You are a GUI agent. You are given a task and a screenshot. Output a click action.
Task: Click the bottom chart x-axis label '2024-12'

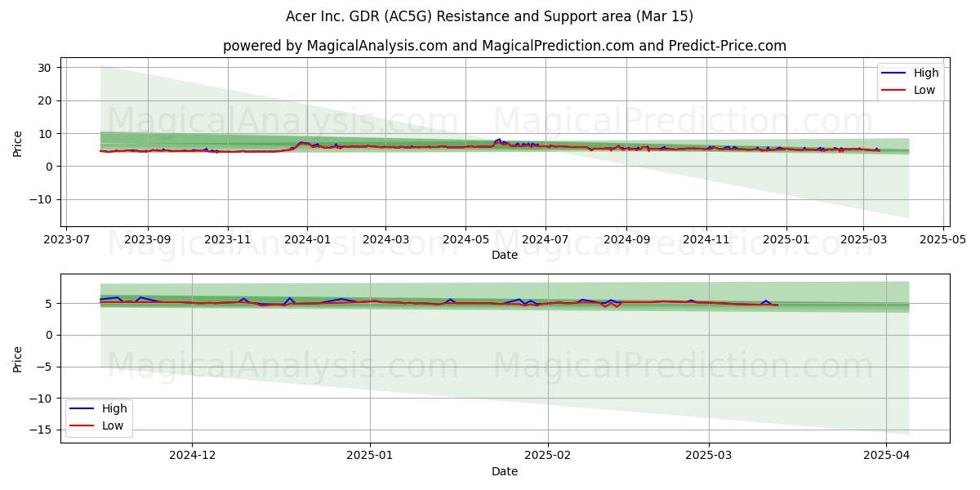click(x=192, y=457)
